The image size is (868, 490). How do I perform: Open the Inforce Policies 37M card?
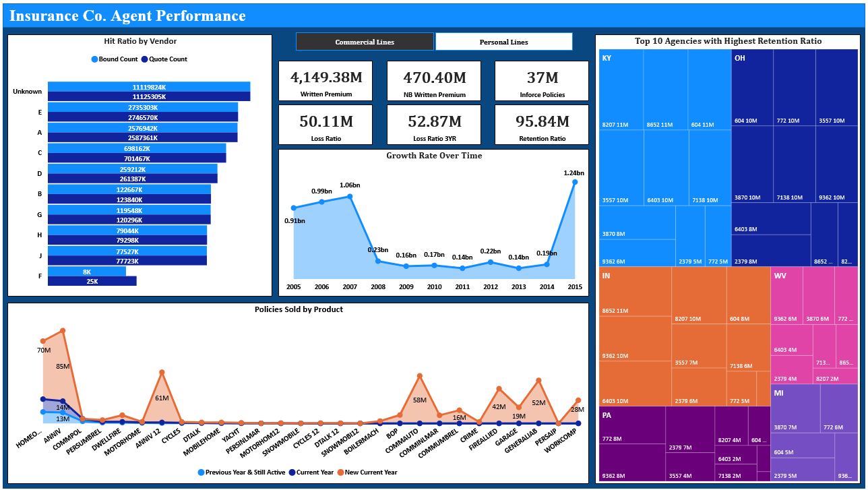click(x=542, y=81)
